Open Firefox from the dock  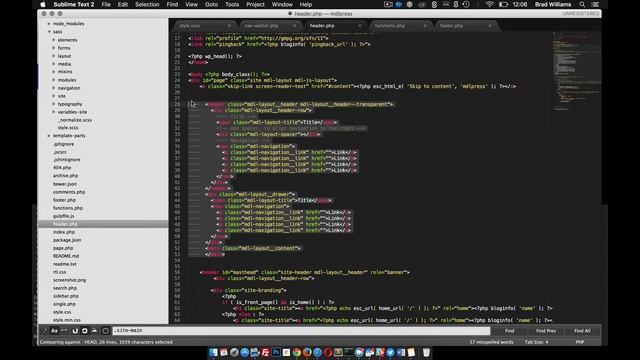click(307, 352)
